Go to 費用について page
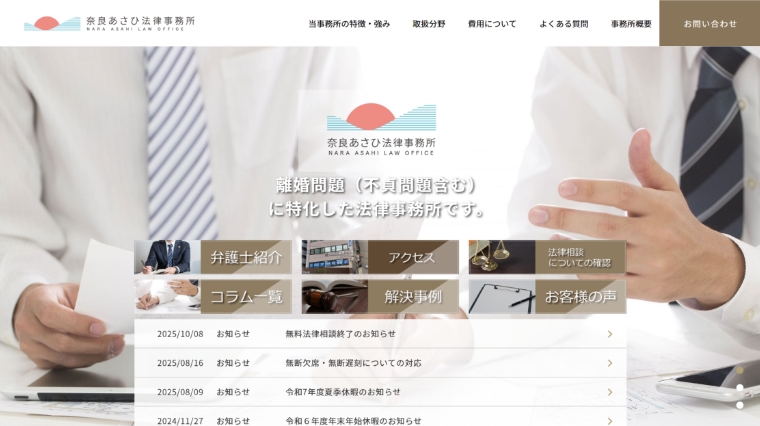 492,24
